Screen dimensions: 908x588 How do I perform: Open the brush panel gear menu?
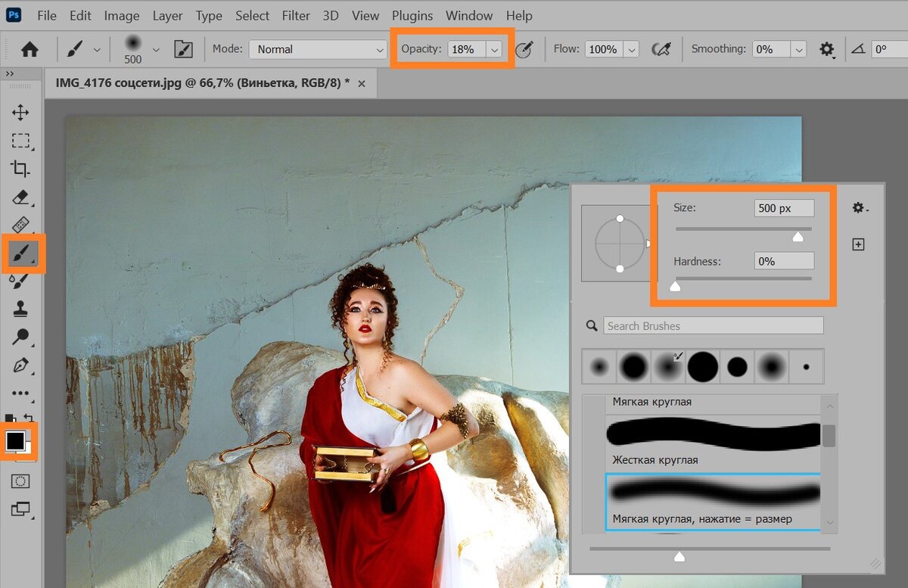[860, 207]
